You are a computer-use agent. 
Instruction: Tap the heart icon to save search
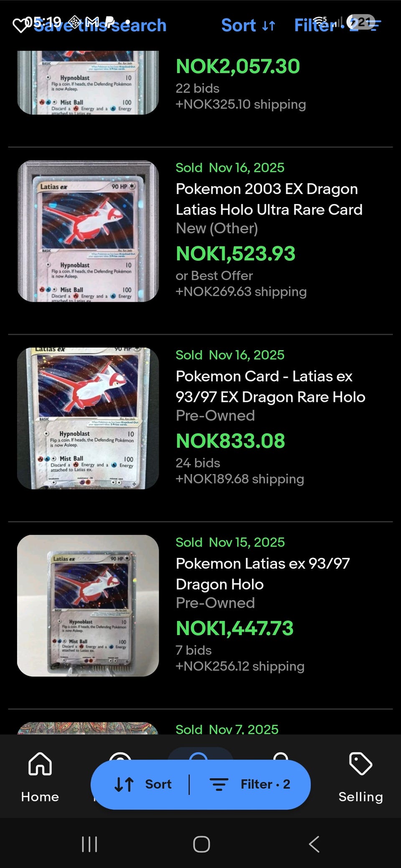pos(20,25)
